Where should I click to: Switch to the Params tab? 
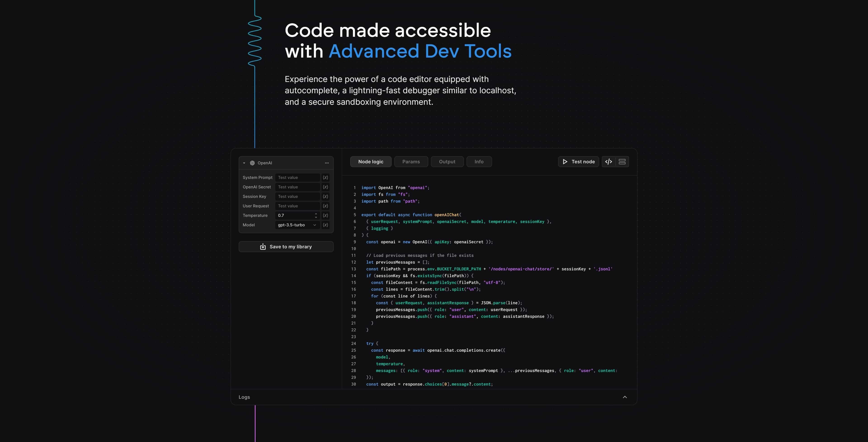click(411, 162)
